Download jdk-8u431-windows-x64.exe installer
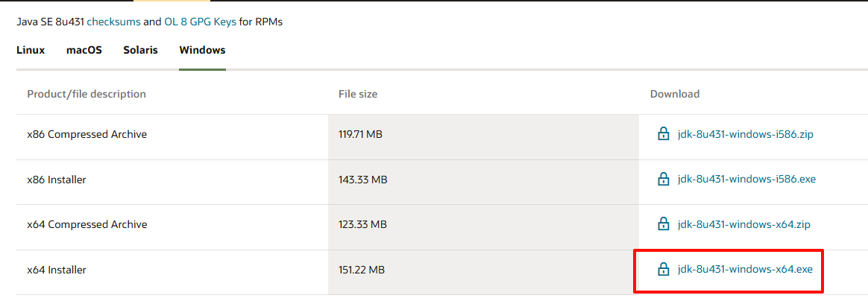 click(x=745, y=270)
